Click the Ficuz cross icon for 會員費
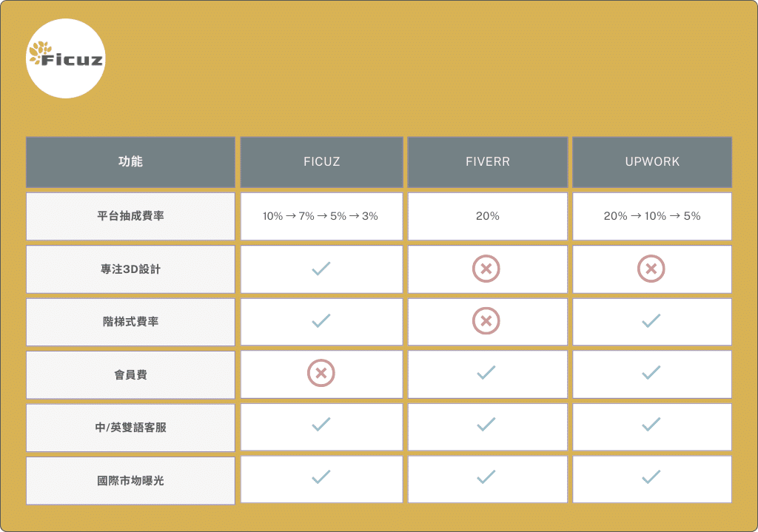This screenshot has height=532, width=758. 321,374
